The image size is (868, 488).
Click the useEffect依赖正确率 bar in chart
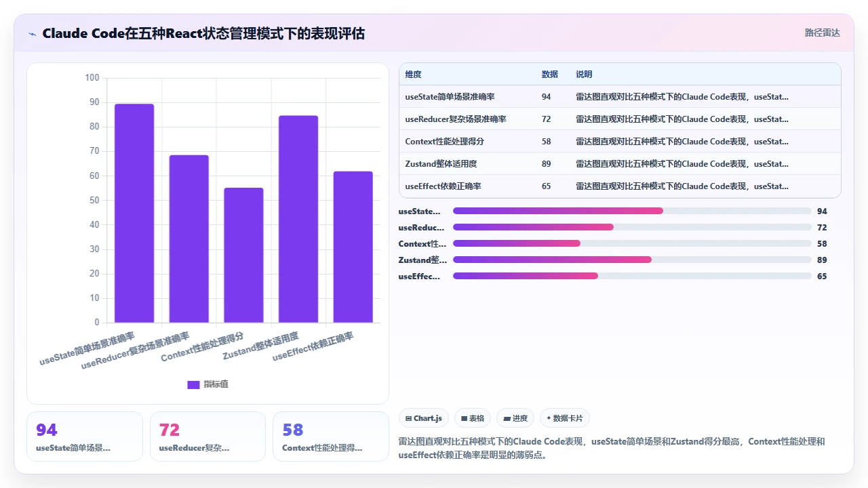coord(353,247)
